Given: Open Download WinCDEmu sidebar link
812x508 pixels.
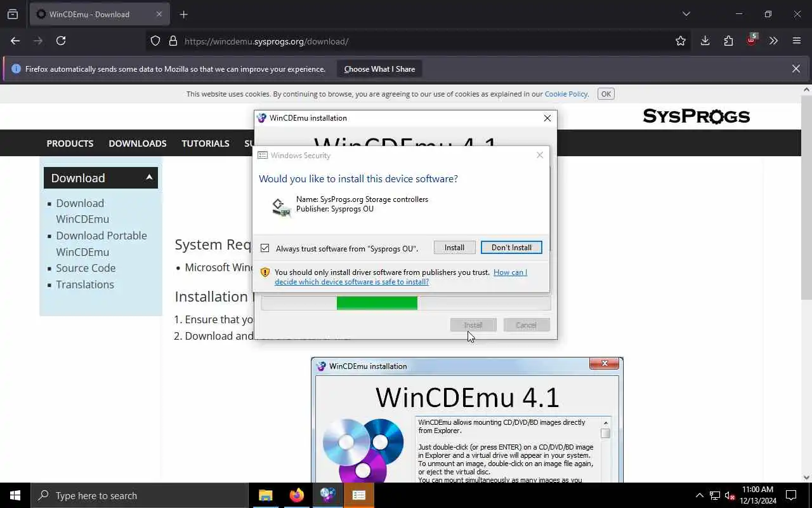Looking at the screenshot, I should (82, 211).
